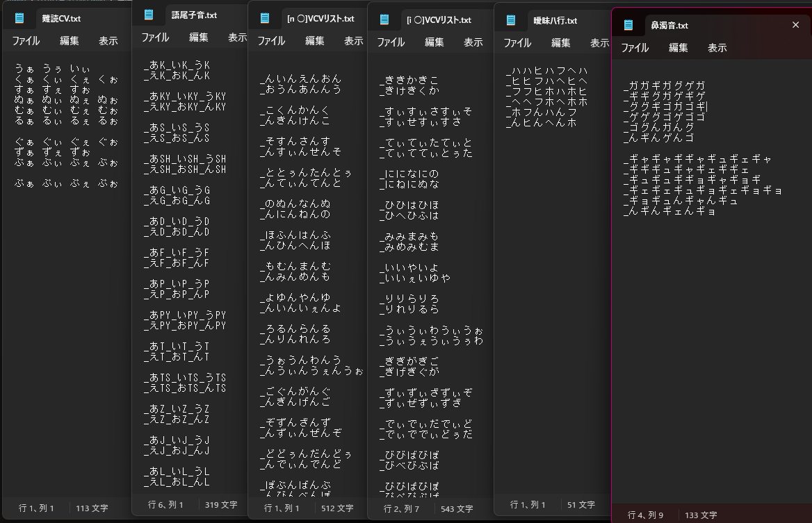This screenshot has height=523, width=812.
Task: Close the 鼻濁音.txt window
Action: (x=795, y=25)
